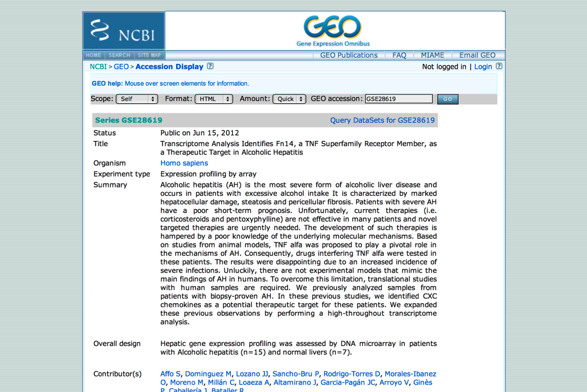Click the GEO accession input field
The image size is (587, 392).
[x=399, y=99]
